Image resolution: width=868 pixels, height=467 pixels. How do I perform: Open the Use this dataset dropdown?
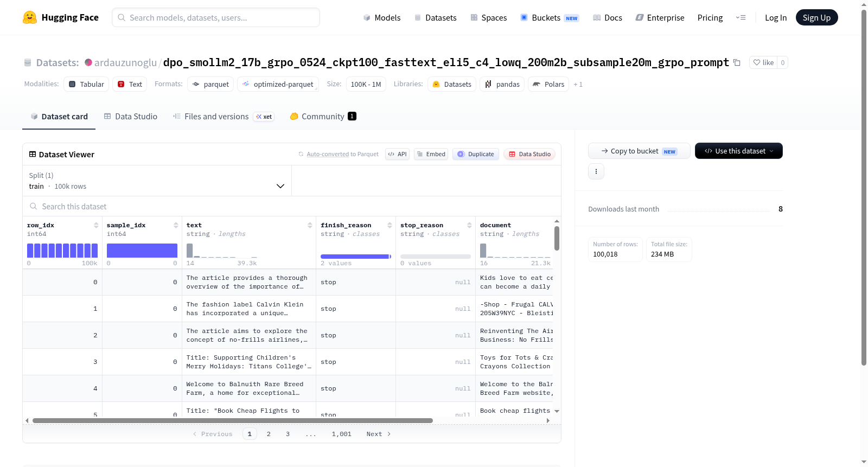tap(738, 151)
